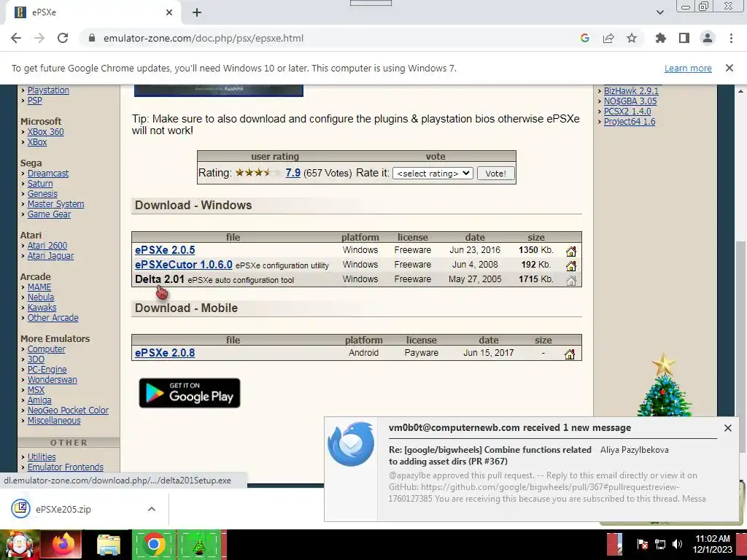Open the 7.9 rating link
Viewport: 747px width, 560px height.
[x=293, y=173]
